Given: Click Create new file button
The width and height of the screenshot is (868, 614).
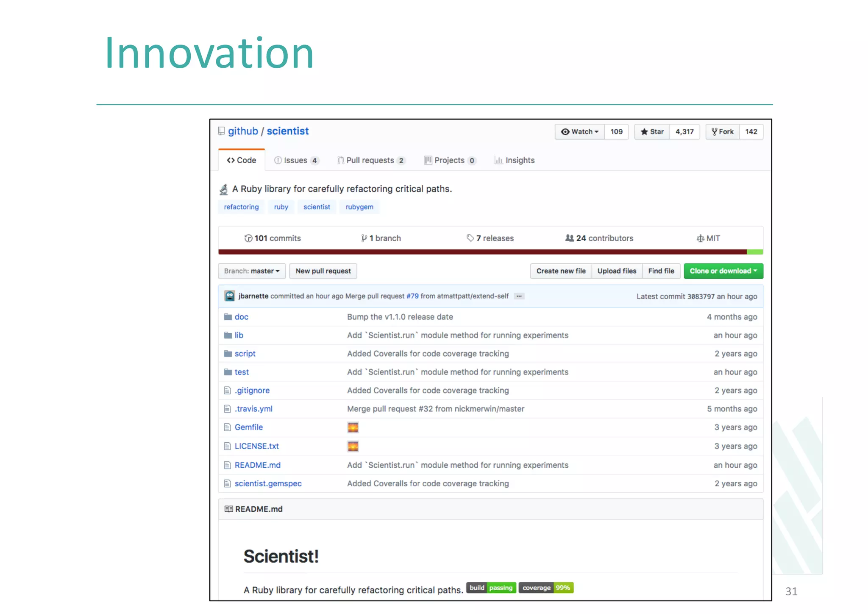Looking at the screenshot, I should tap(561, 271).
